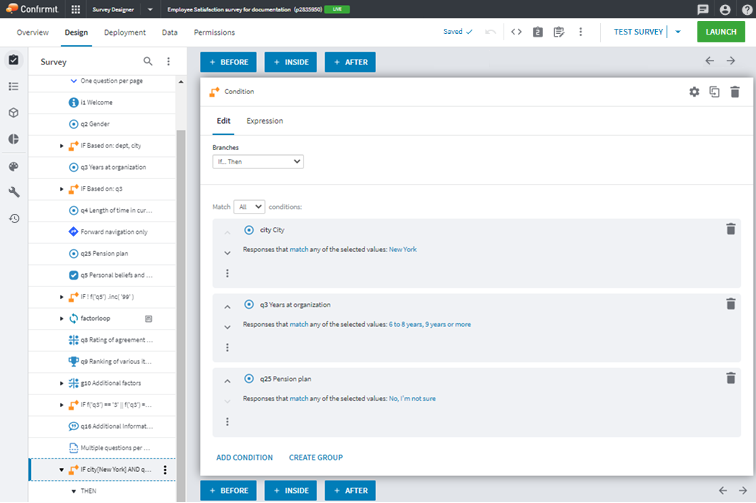Select q25 Pension plan tree item
This screenshot has width=756, height=503.
coord(102,254)
